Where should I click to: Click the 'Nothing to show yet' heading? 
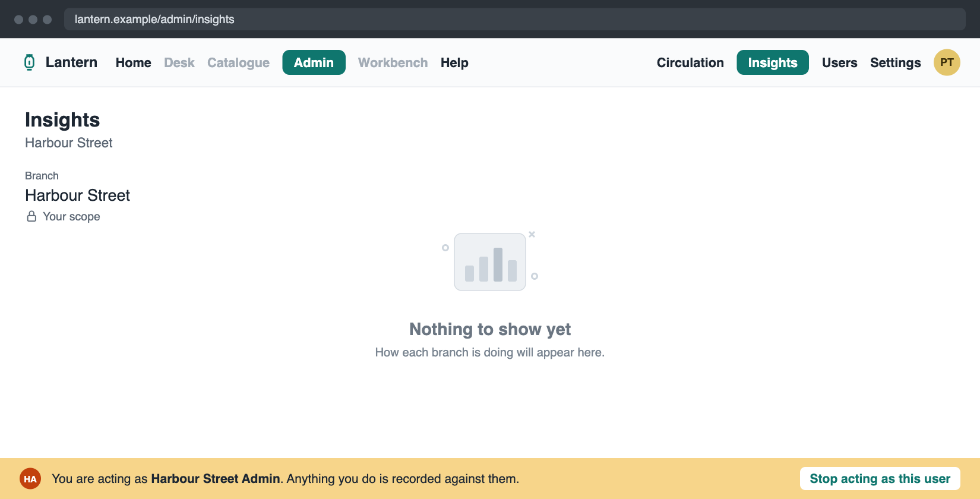[x=490, y=329]
